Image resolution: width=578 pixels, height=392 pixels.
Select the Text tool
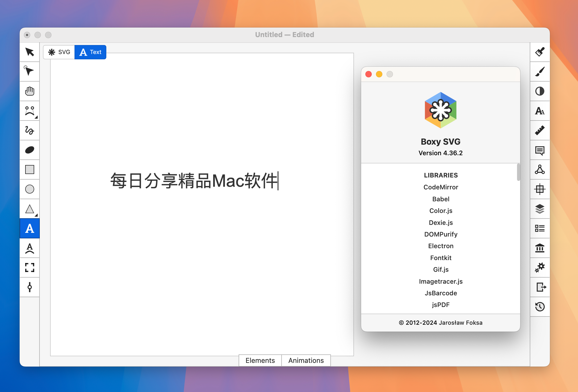30,228
